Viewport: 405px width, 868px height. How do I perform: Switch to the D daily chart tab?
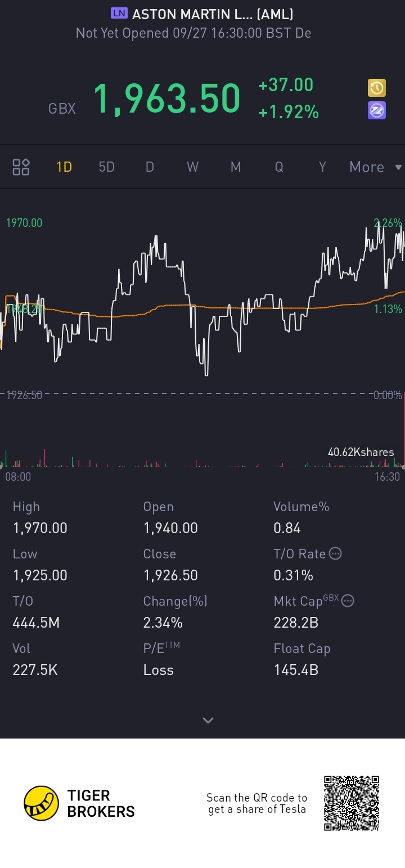click(x=150, y=167)
